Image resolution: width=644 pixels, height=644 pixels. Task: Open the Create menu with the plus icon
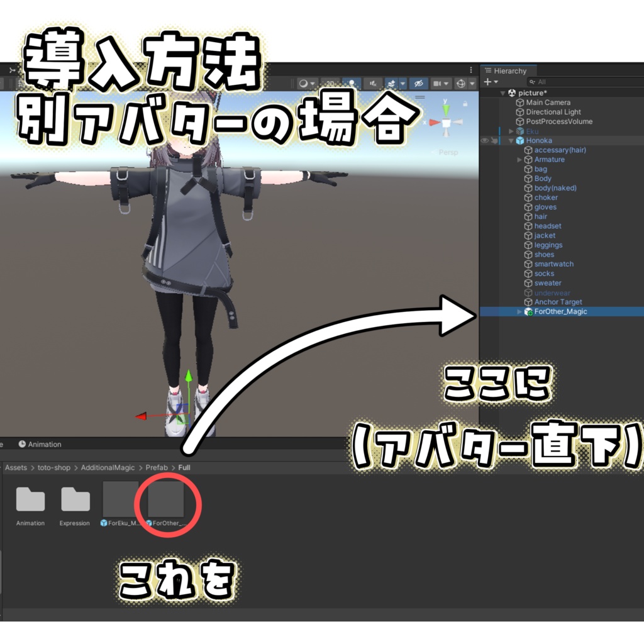tap(486, 82)
